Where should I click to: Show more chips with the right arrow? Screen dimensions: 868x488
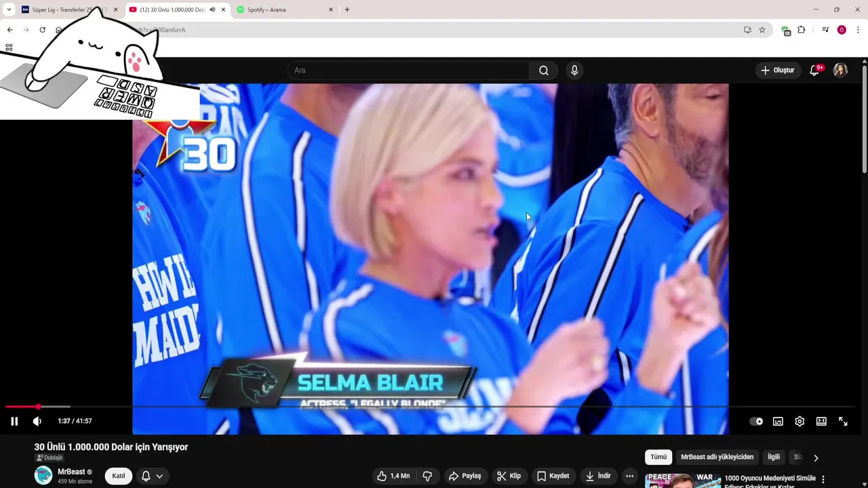[816, 457]
